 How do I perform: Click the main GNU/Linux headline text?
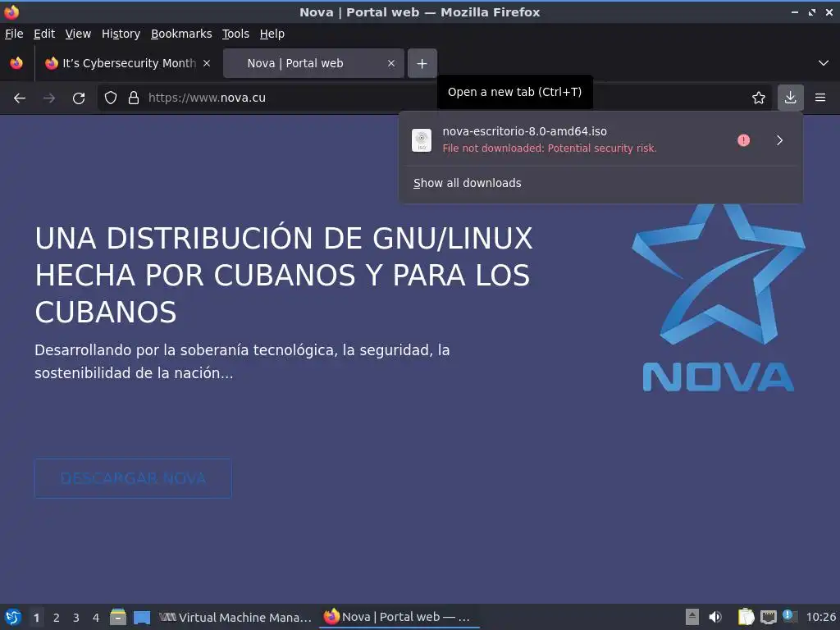coord(284,276)
